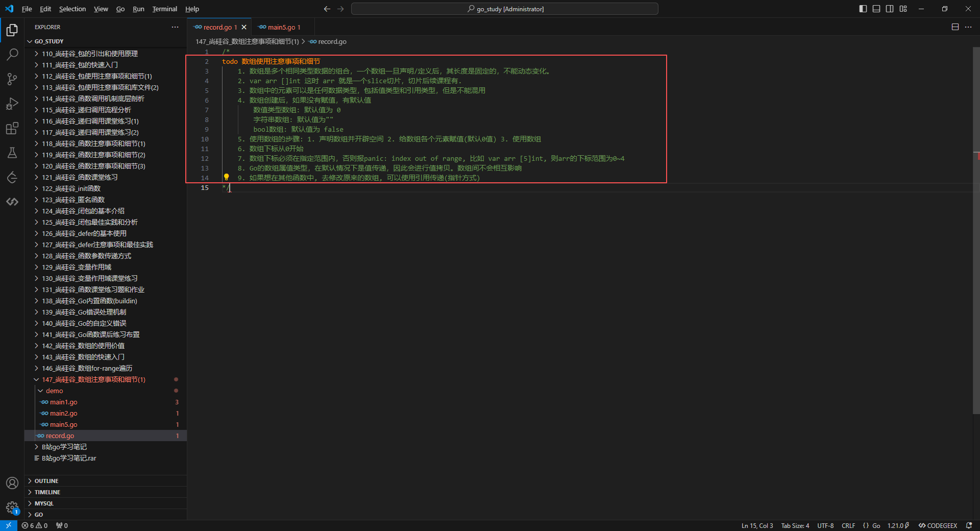Expand the OUTLINE section
980x531 pixels.
click(106, 481)
